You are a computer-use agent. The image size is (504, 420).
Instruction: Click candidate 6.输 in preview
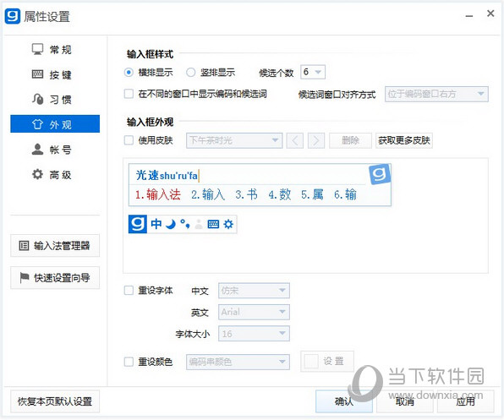[346, 194]
